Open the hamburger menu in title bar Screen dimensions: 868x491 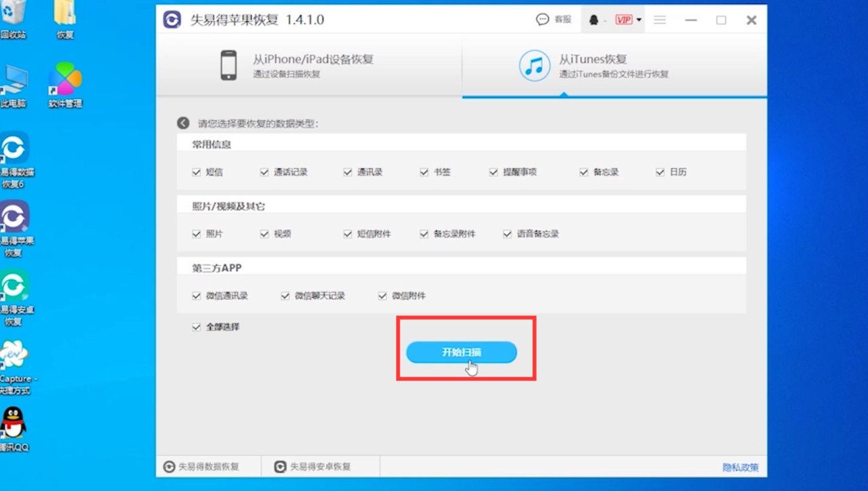tap(659, 20)
